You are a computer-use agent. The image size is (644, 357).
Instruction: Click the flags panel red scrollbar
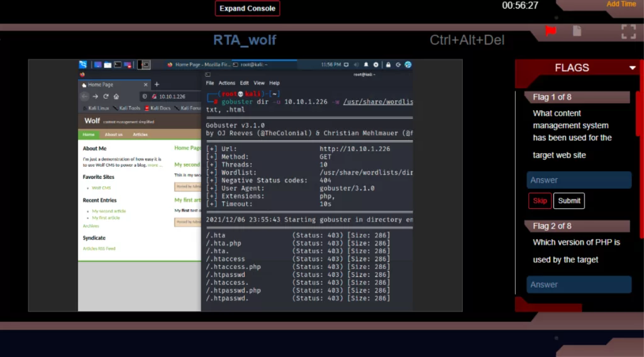coord(638,115)
